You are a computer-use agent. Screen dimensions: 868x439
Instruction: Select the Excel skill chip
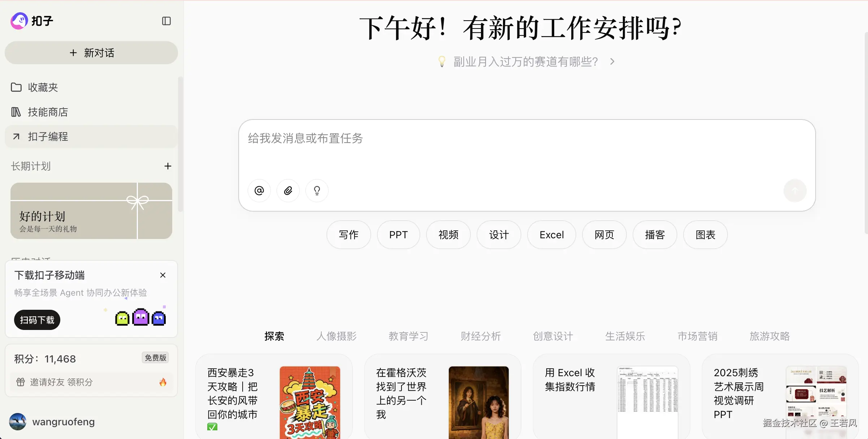[551, 235]
